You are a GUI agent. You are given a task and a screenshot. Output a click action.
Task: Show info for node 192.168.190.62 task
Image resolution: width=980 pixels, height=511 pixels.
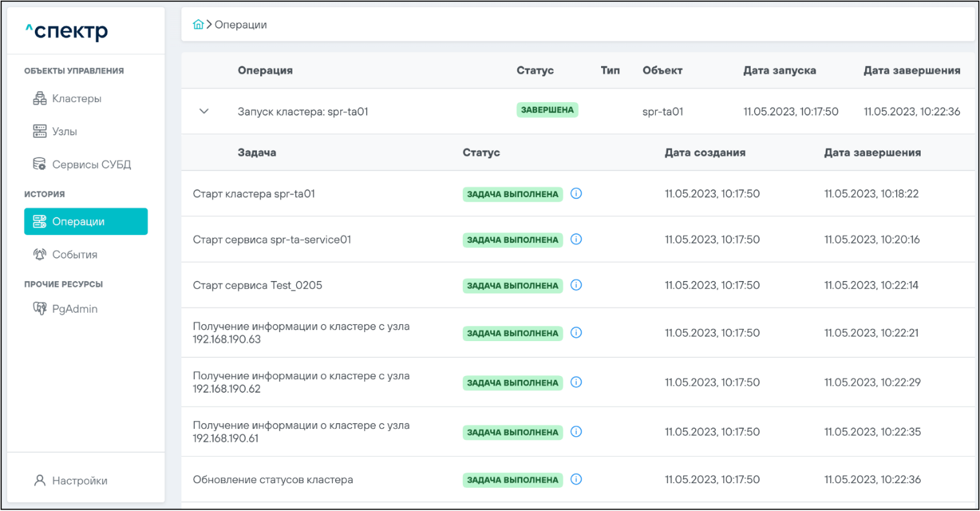pos(577,382)
